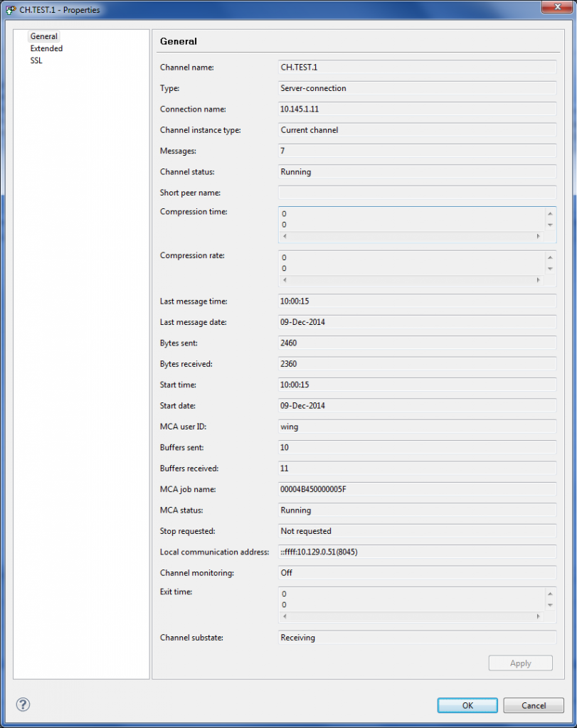
Task: Click Buffers sent field showing 10
Action: pyautogui.click(x=417, y=447)
